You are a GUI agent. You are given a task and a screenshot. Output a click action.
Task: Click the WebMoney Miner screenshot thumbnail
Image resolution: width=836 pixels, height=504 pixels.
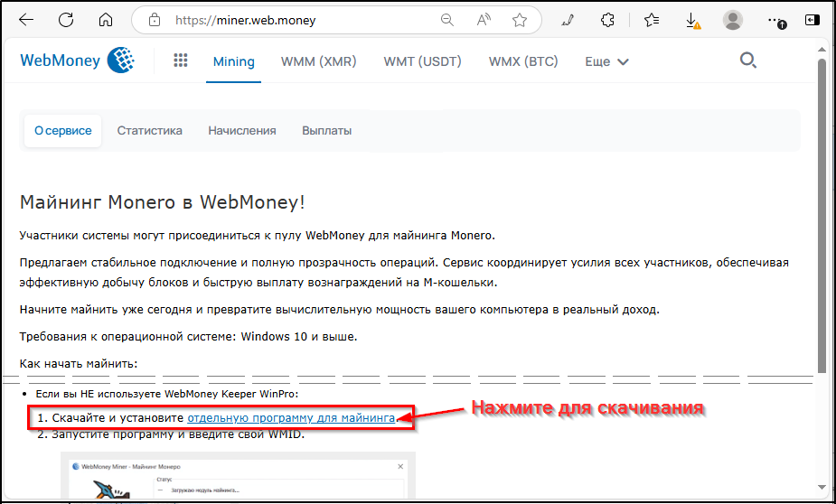[238, 475]
